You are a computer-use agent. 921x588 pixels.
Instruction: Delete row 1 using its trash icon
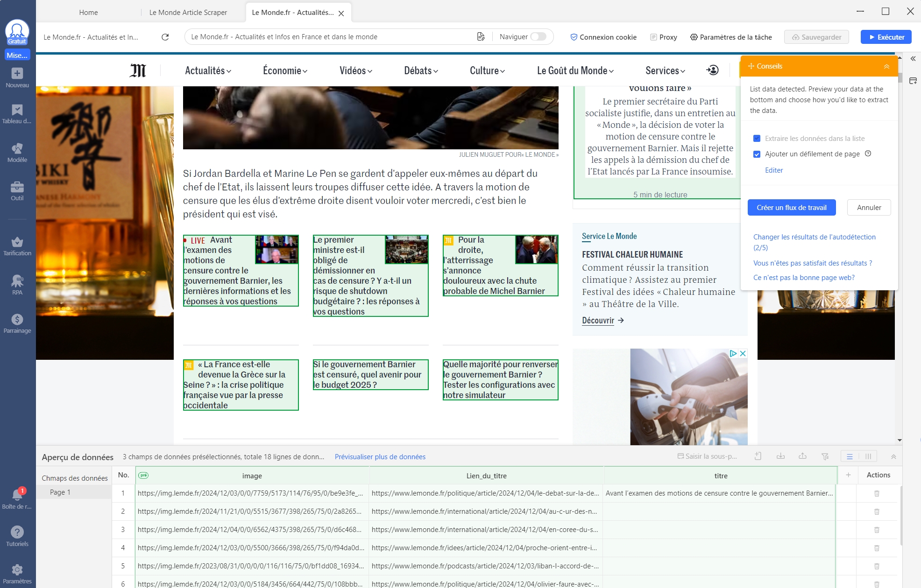tap(877, 493)
